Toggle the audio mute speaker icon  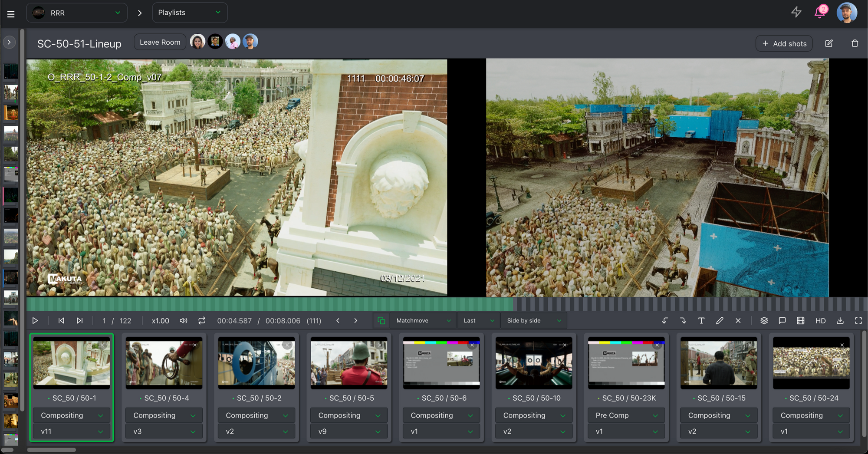coord(184,321)
